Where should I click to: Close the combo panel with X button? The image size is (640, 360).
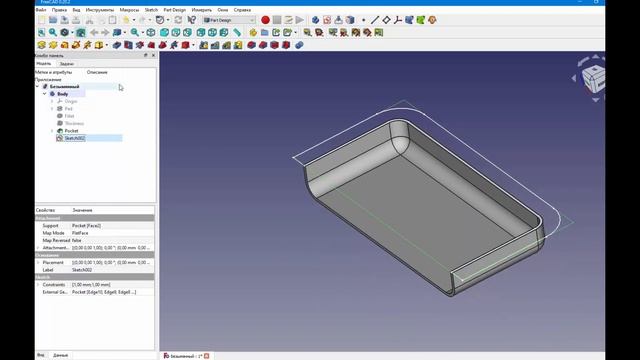pos(153,55)
